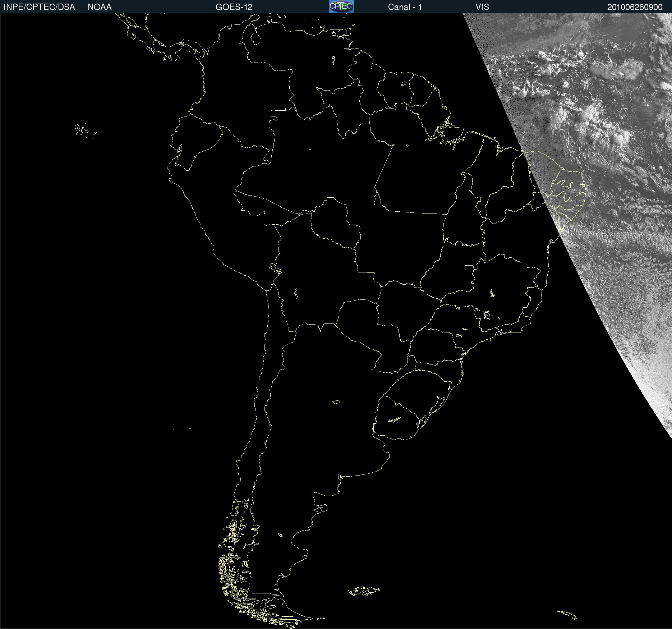Viewport: 672px width, 629px height.
Task: Click the 'INPE/CPTEC/DSA' header text
Action: (39, 7)
